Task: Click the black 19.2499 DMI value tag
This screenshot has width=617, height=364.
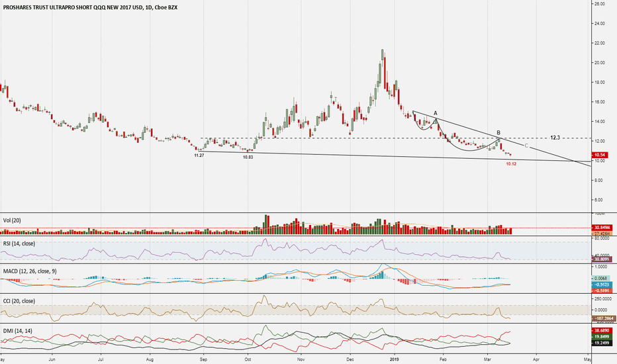Action: 602,343
